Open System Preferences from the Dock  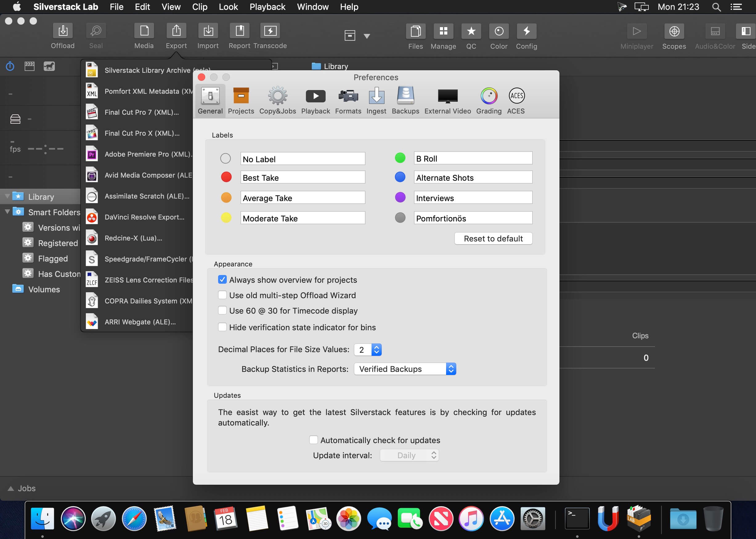click(533, 518)
